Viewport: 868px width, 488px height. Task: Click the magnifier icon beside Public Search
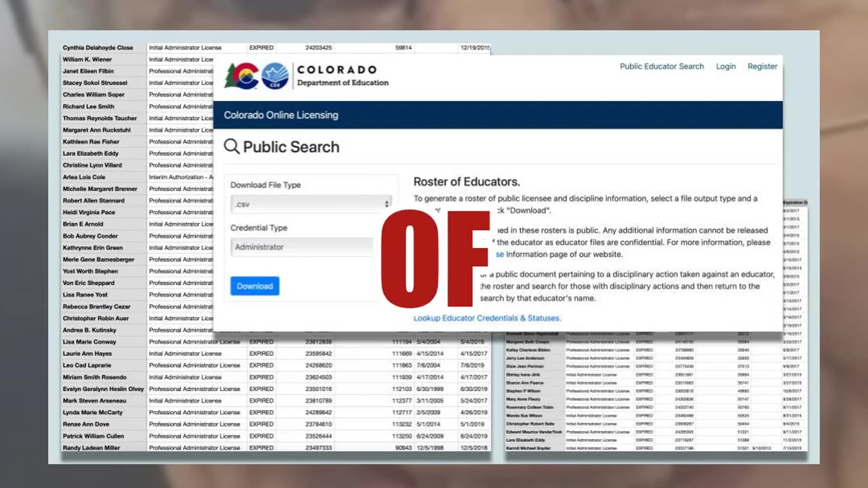tap(232, 146)
